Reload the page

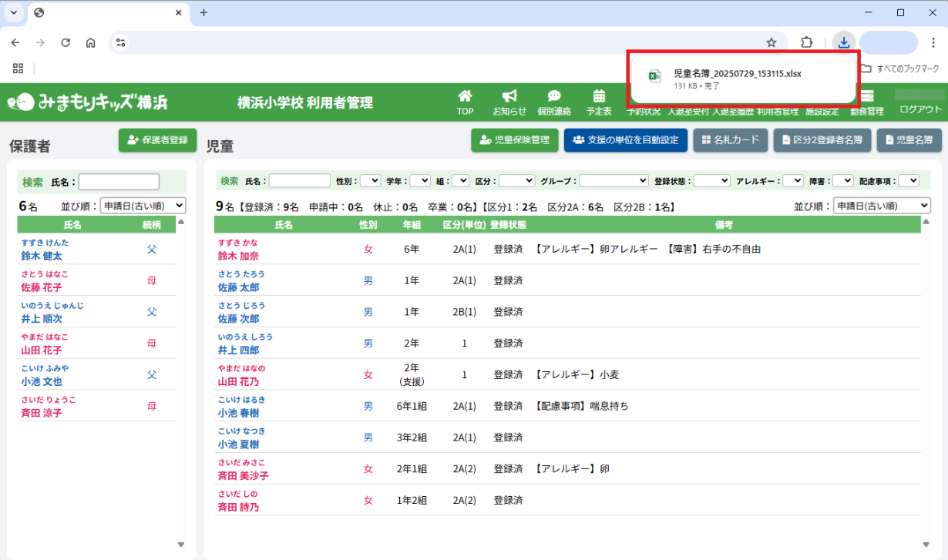pos(66,42)
